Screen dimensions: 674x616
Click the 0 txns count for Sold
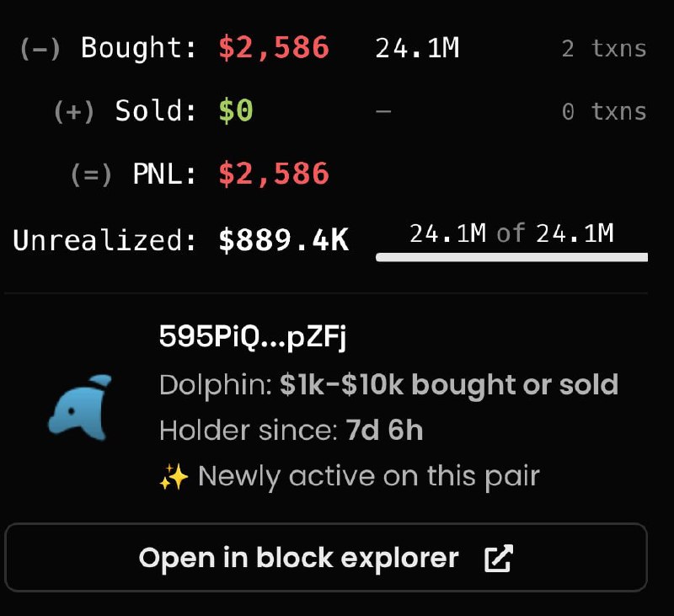tap(605, 110)
